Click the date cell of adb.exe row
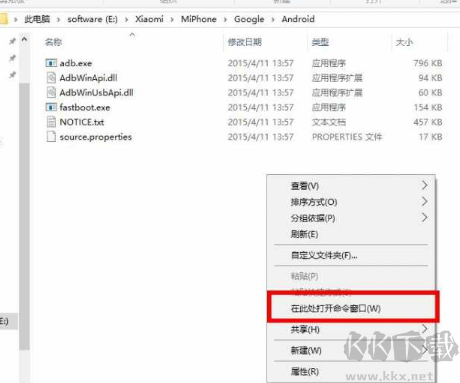 click(x=261, y=63)
